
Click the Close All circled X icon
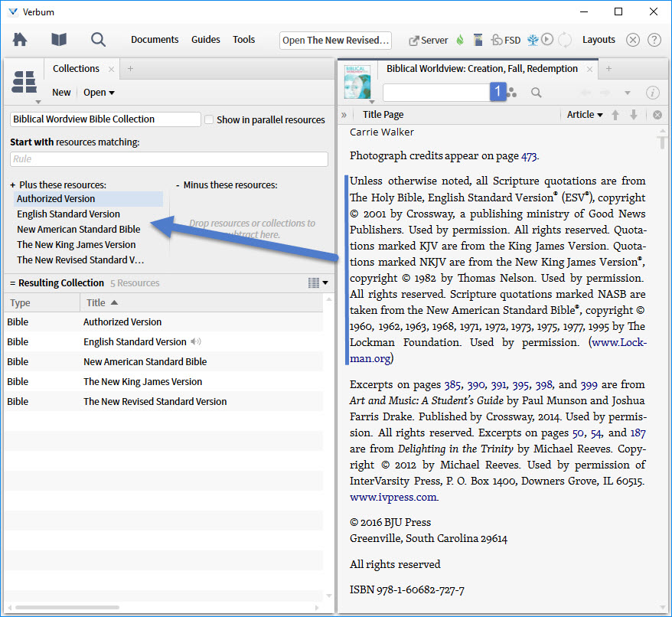[632, 40]
